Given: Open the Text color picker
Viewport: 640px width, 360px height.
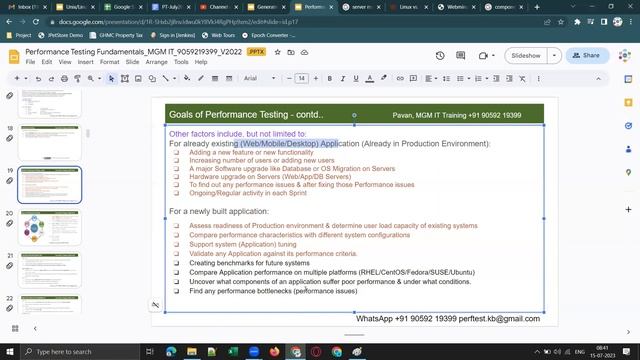Looking at the screenshot, I should click(369, 78).
